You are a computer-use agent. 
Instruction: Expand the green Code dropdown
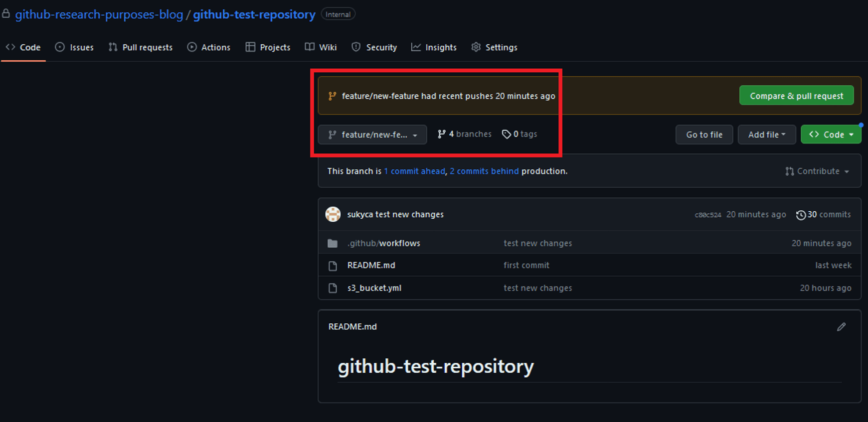click(831, 135)
